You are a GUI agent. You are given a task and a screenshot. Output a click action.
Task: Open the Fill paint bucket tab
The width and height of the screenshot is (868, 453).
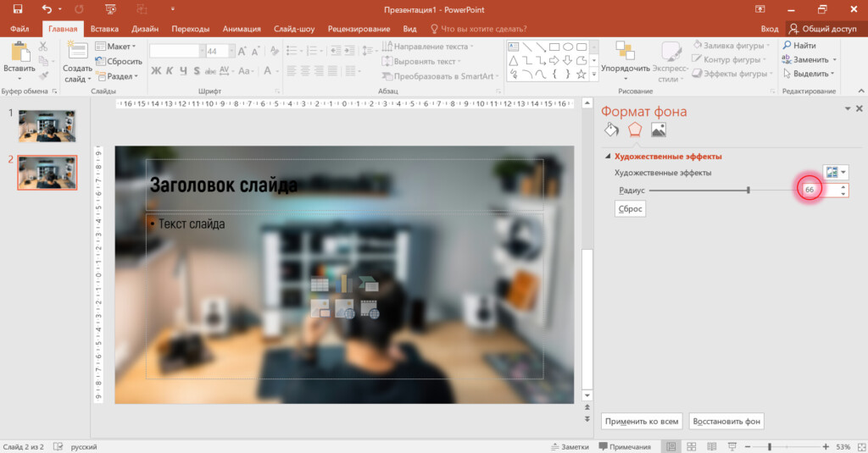[x=611, y=130]
